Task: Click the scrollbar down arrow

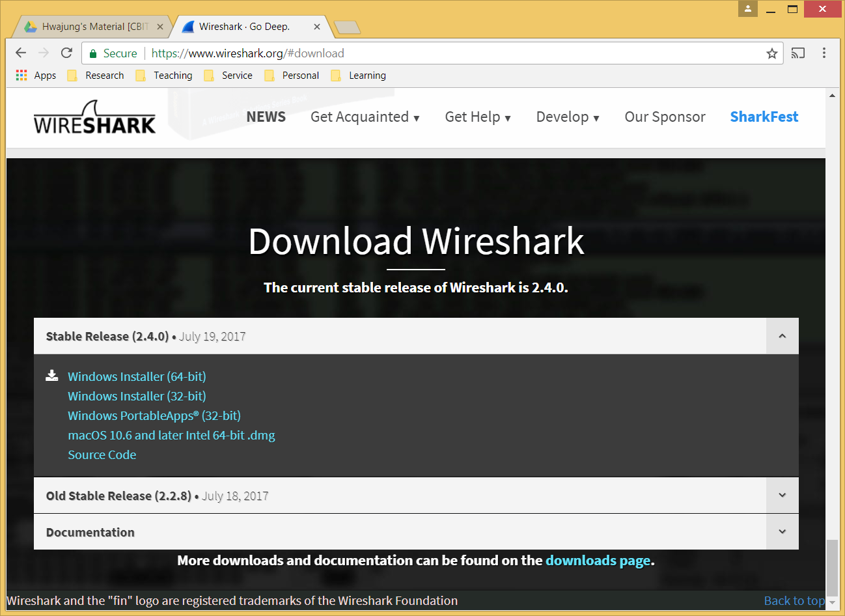Action: pos(832,604)
